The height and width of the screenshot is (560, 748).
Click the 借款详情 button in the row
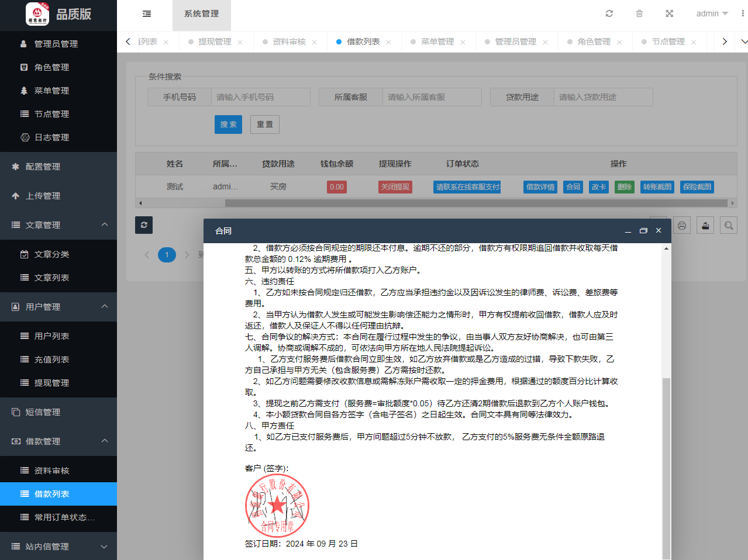(x=540, y=187)
